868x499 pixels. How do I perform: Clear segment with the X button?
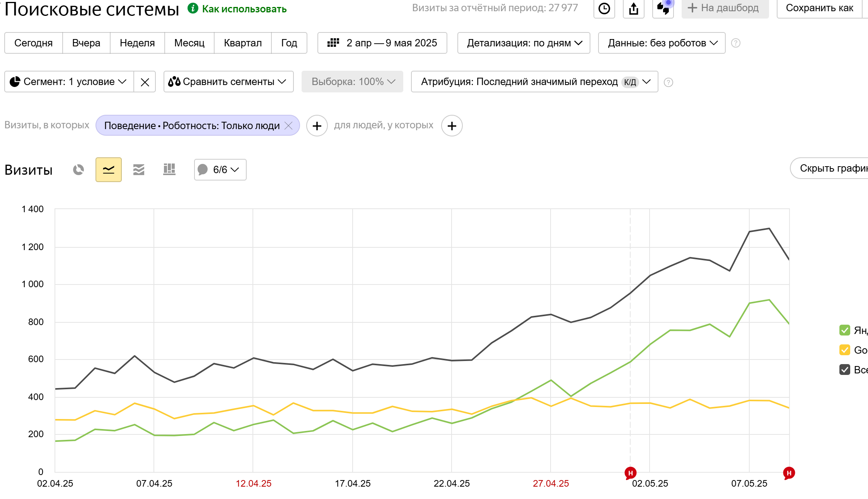[145, 82]
